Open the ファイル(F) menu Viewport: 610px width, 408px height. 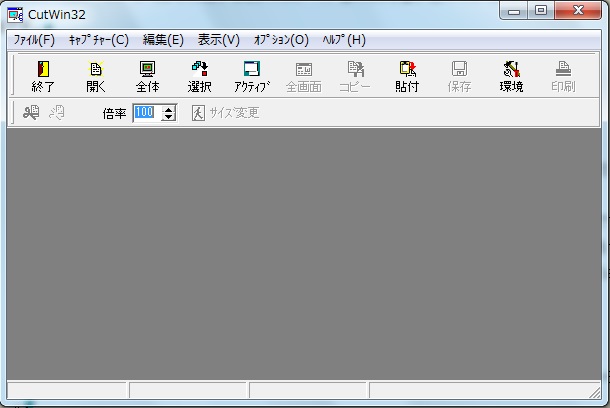(34, 40)
